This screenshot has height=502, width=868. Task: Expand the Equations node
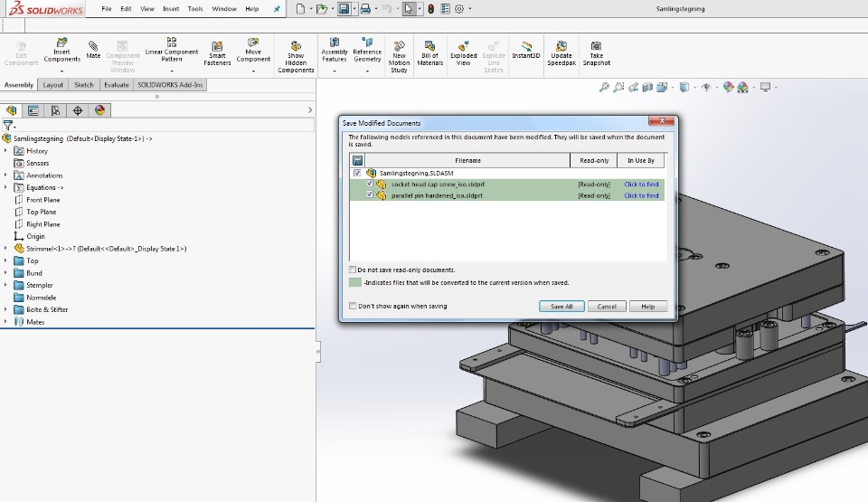[x=6, y=187]
